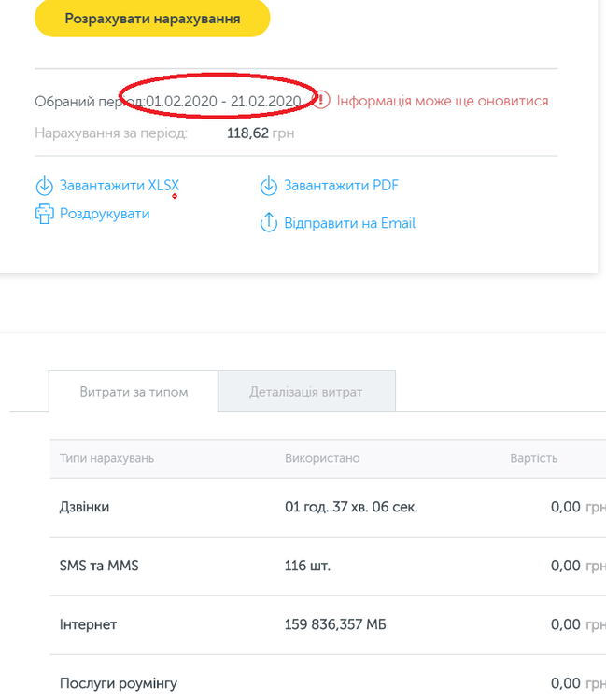
Task: Select the Інтернет row label
Action: [x=88, y=624]
